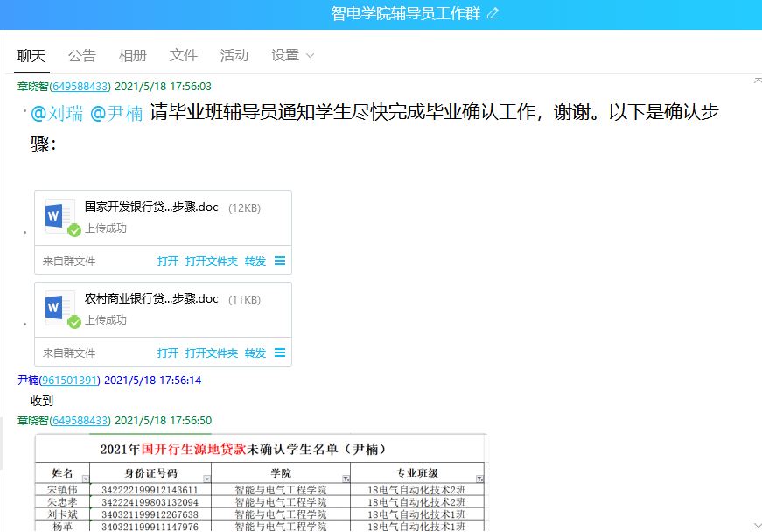Select the 活动 tab
Screen dimensions: 762x532
(234, 55)
